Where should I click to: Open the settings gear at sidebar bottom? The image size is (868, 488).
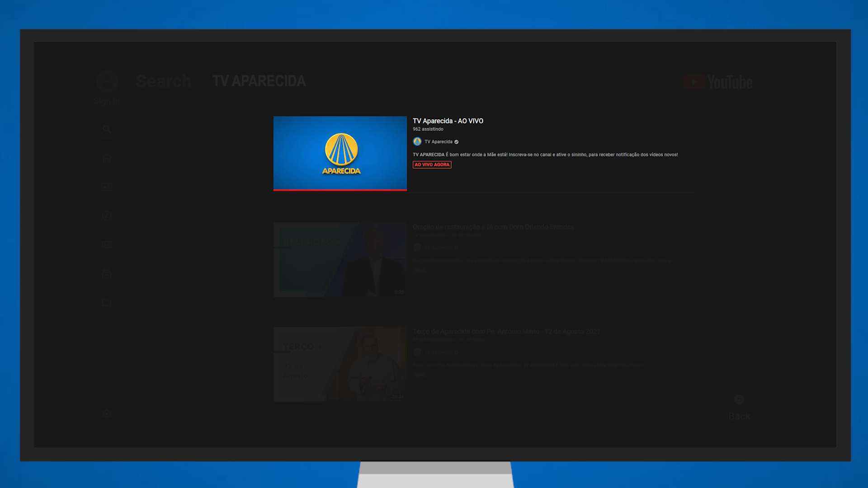[107, 413]
